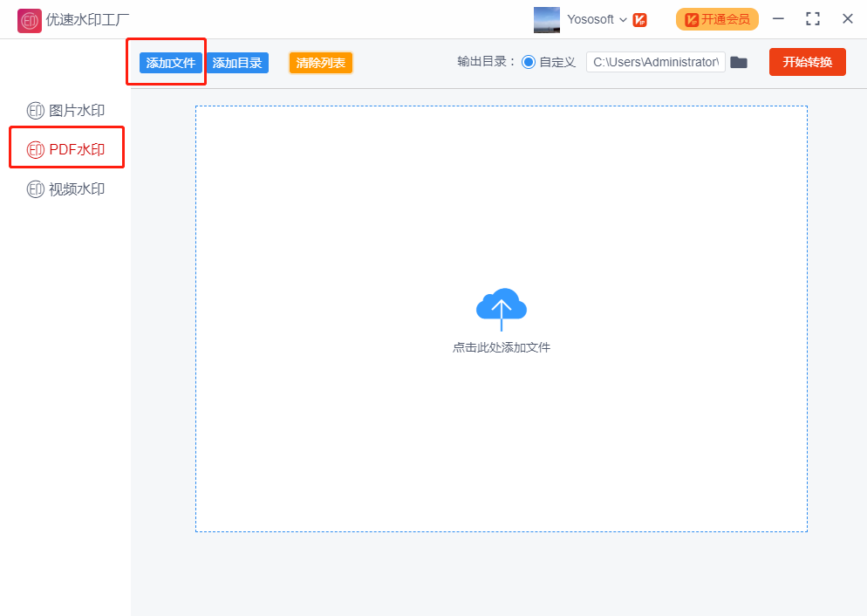
Task: Click the 开通会员 membership button
Action: (x=717, y=19)
